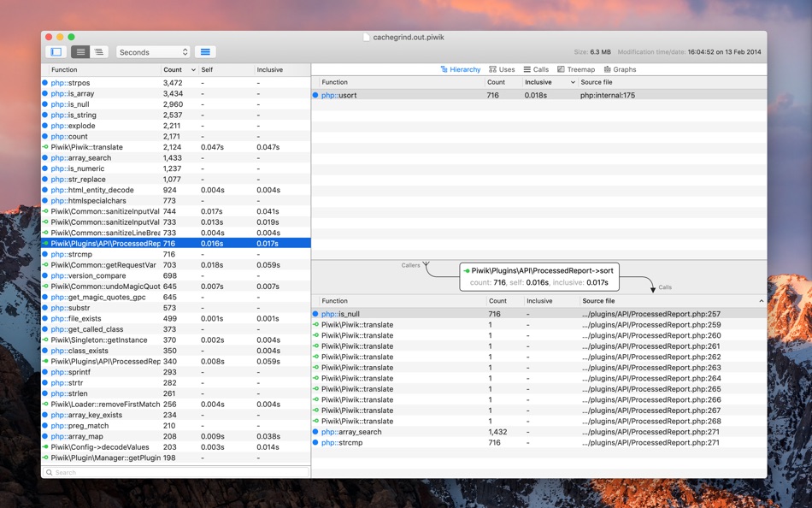Focus the Search field

175,472
